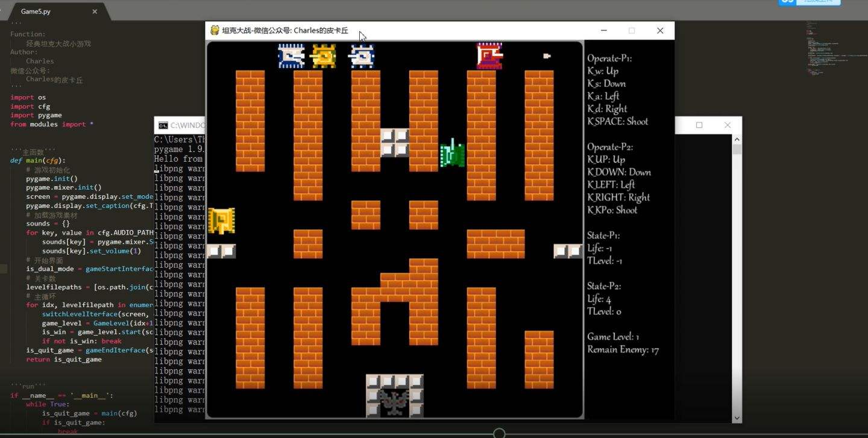Image resolution: width=868 pixels, height=438 pixels.
Task: Click the 'K_LEFT: Left' line
Action: coord(611,185)
